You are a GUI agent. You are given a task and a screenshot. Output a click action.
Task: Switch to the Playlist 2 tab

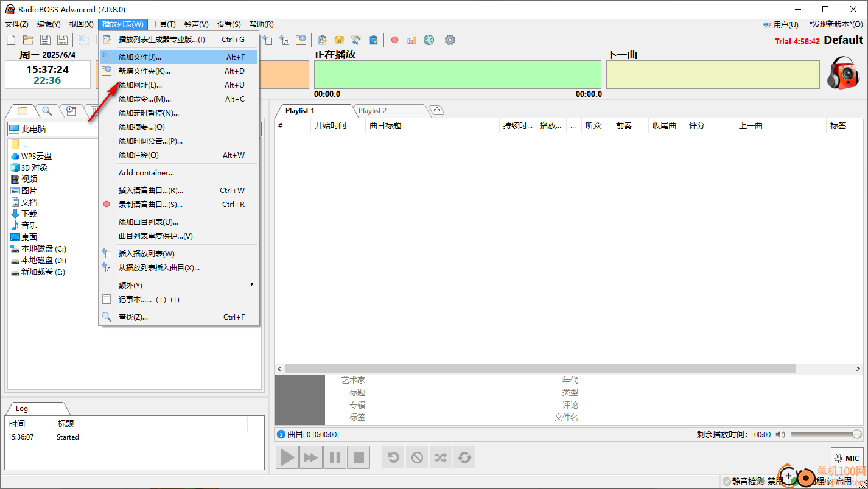(x=373, y=111)
